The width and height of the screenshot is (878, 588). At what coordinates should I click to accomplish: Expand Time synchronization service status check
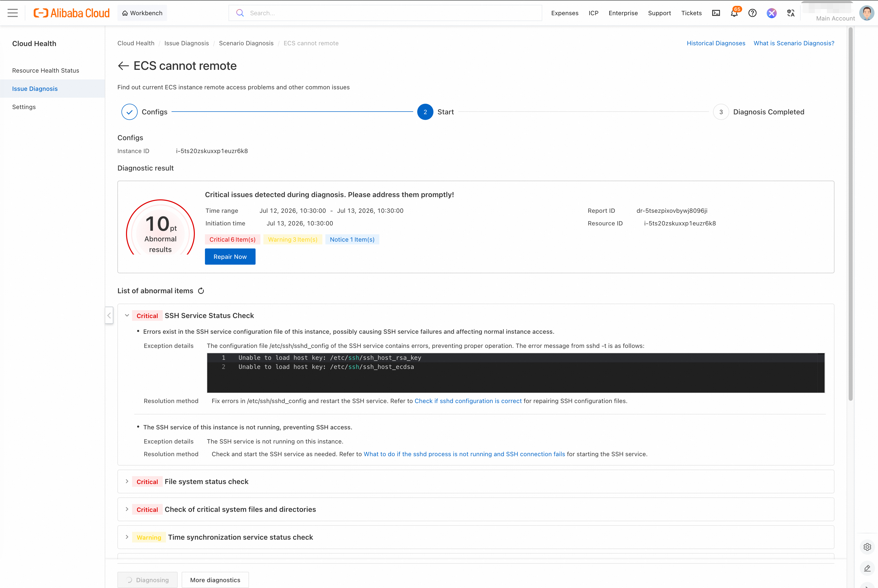[127, 537]
